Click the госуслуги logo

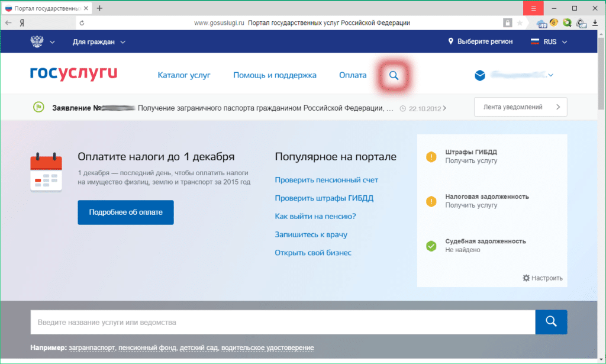(x=74, y=73)
